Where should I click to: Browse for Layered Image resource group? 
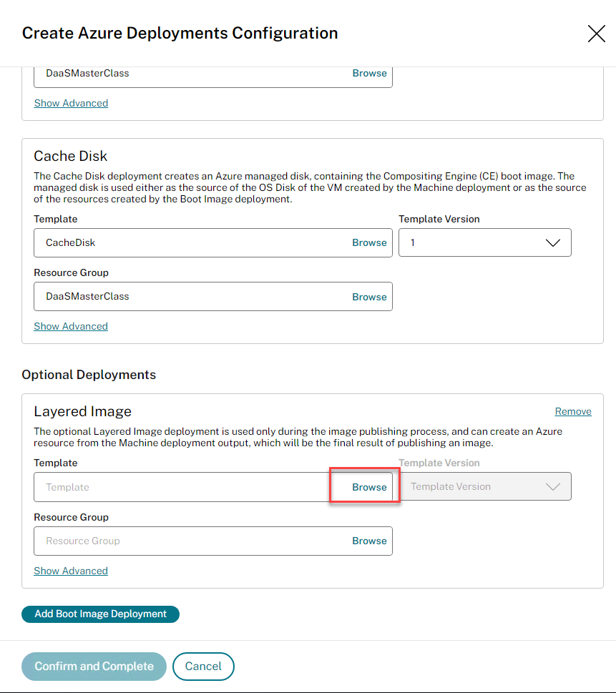pyautogui.click(x=369, y=541)
